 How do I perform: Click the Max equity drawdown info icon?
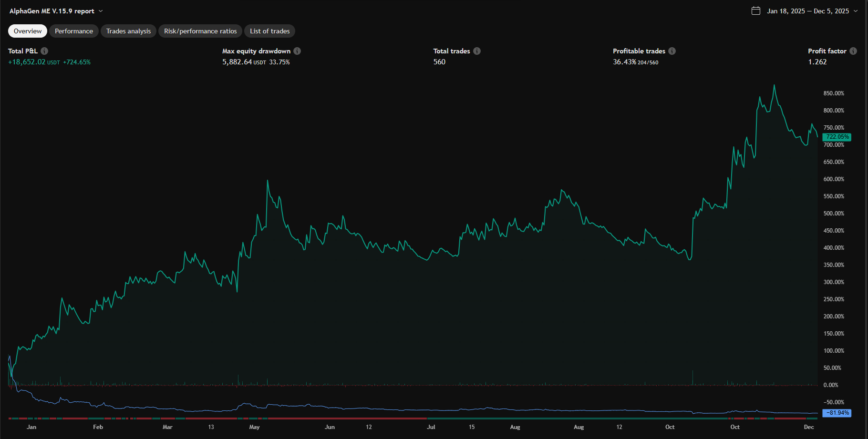(297, 51)
